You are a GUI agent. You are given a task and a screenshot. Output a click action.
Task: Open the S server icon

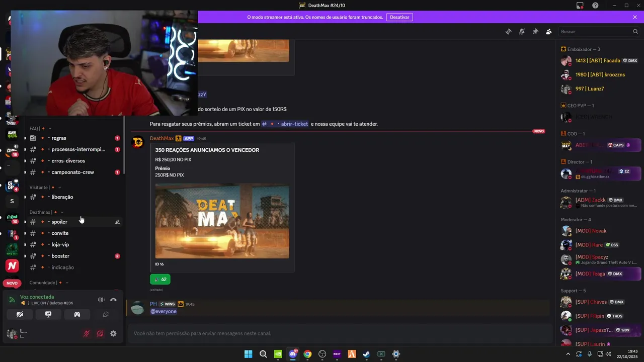(x=12, y=201)
